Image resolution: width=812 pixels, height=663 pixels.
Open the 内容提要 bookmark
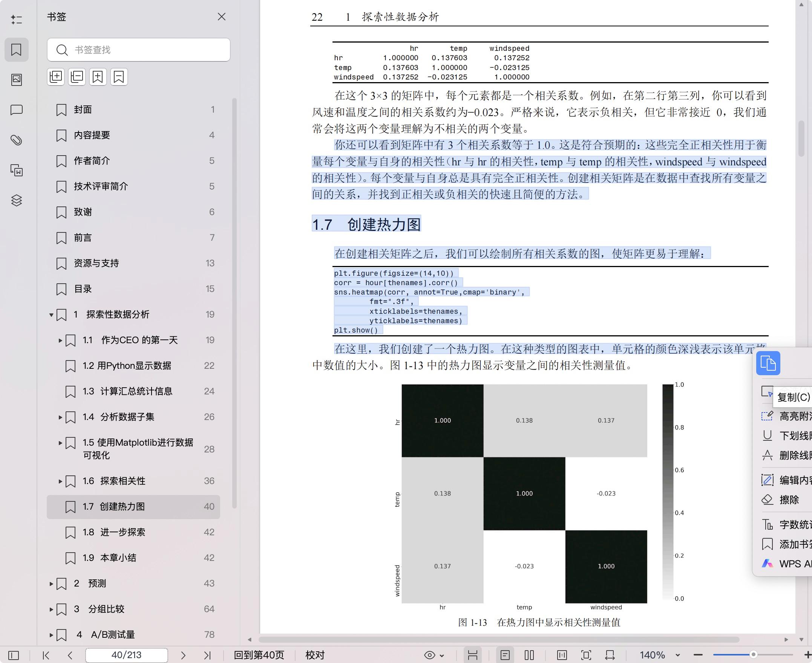pos(133,135)
